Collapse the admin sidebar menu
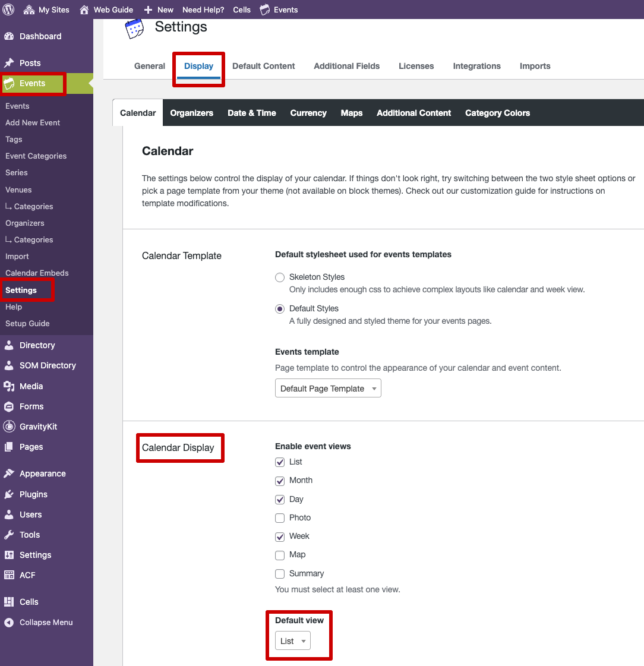 click(x=13, y=622)
